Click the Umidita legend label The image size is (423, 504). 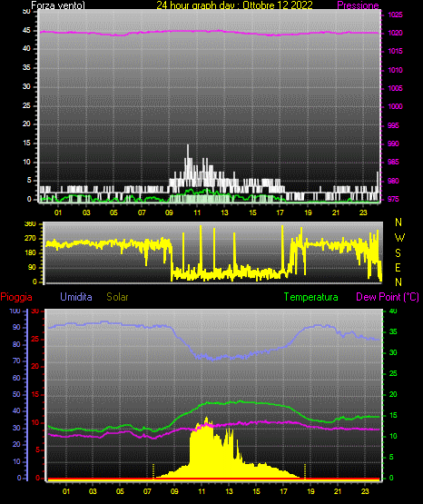(76, 297)
